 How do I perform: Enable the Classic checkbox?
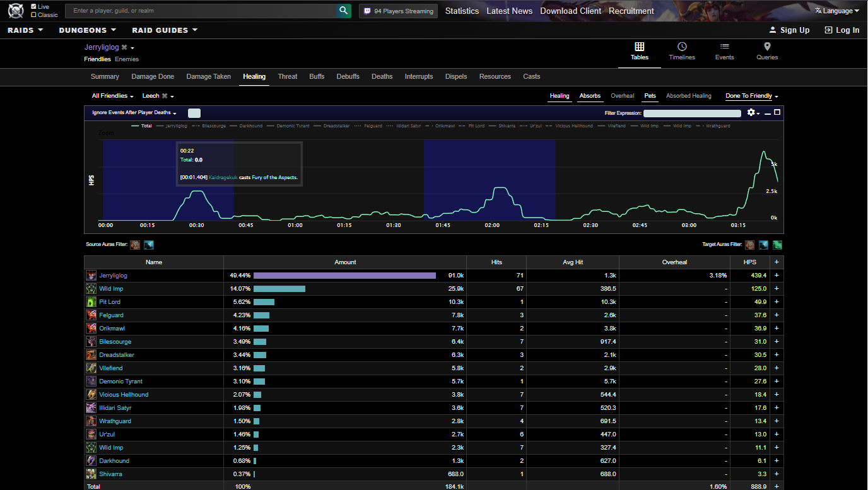(33, 15)
